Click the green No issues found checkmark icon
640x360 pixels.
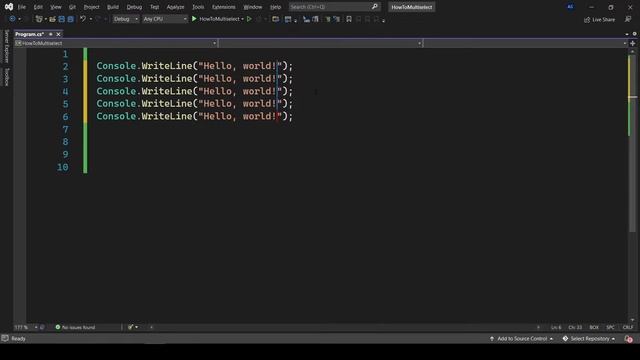58,327
